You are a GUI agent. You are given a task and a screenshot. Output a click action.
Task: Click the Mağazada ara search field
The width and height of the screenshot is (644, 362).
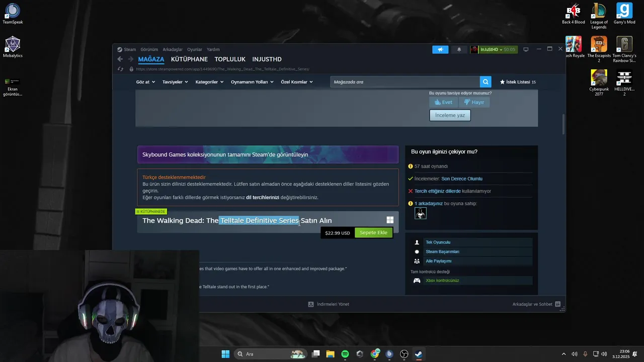coord(405,81)
